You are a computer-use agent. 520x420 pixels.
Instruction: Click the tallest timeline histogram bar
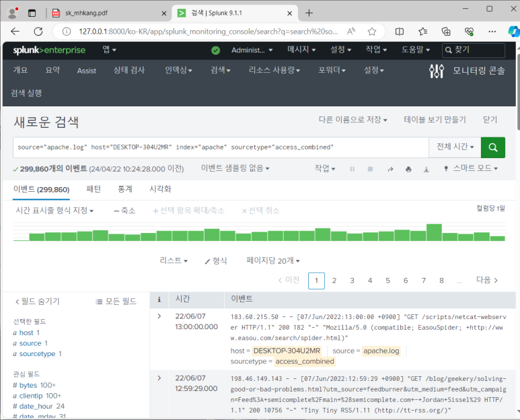click(x=434, y=232)
